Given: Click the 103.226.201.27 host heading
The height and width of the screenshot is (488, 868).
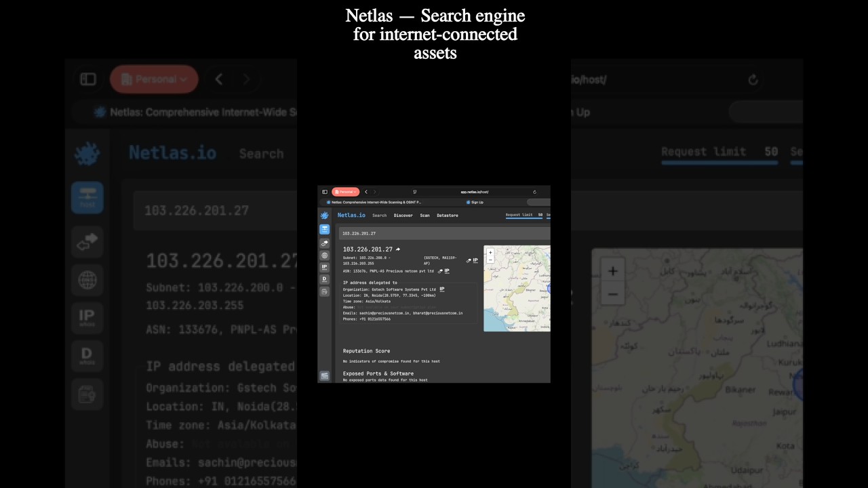Looking at the screenshot, I should (x=368, y=249).
